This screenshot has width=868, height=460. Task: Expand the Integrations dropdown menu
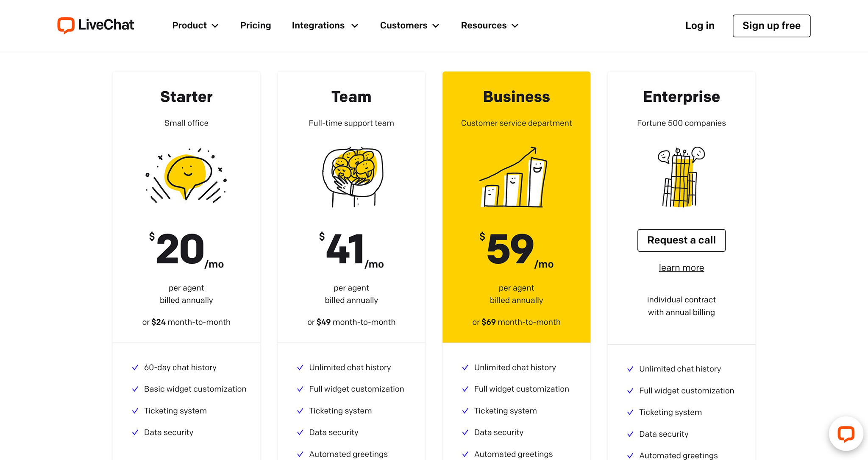coord(325,25)
